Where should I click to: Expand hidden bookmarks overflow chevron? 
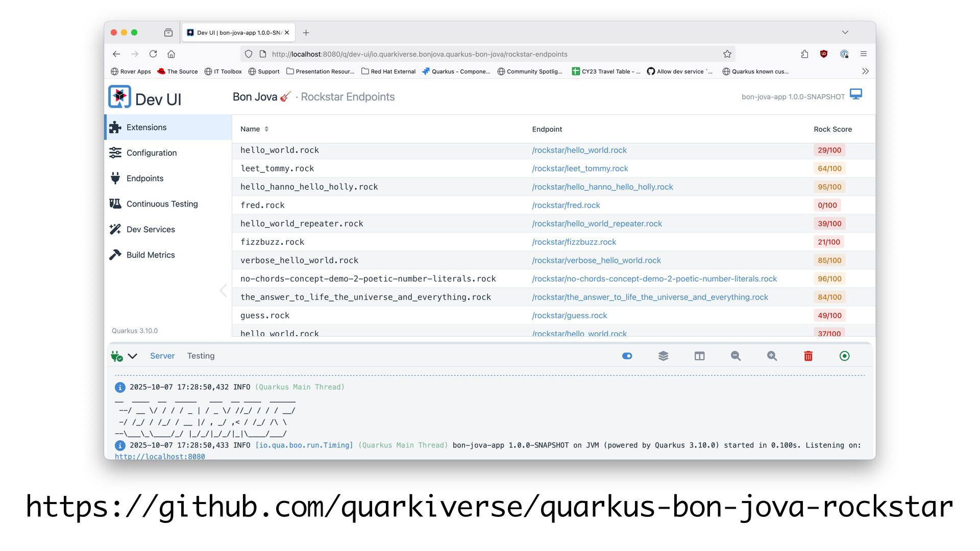(865, 71)
